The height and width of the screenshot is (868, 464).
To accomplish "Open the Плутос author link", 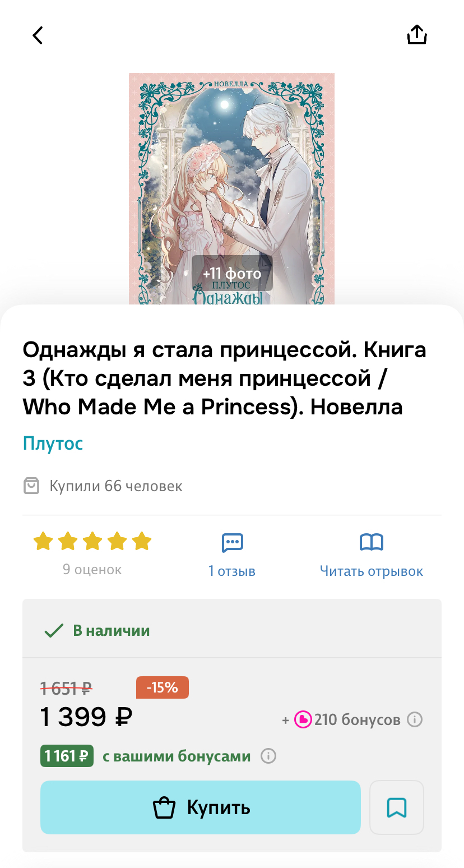I will pyautogui.click(x=53, y=444).
